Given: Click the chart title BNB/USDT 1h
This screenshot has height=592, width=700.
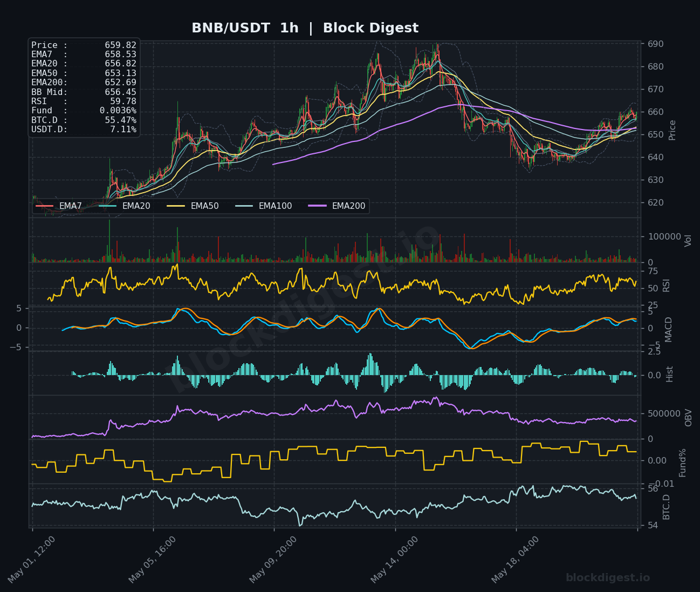Looking at the screenshot, I should pos(245,28).
